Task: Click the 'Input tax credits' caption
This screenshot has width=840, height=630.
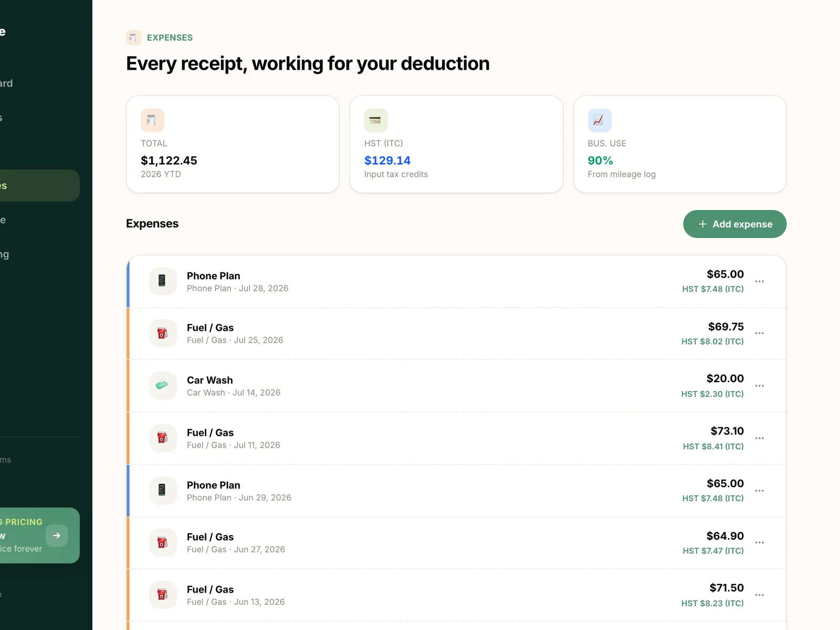Action: tap(396, 174)
